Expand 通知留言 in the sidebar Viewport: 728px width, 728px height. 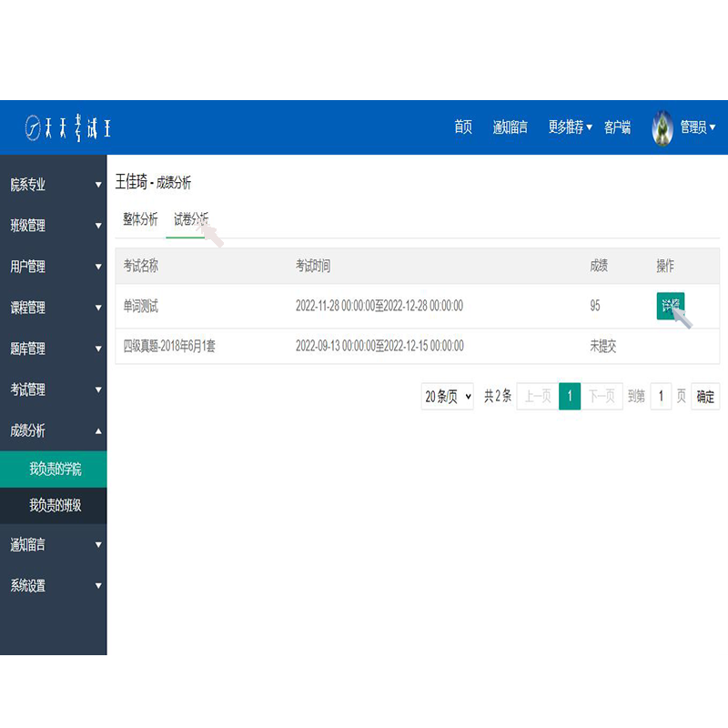coord(54,544)
